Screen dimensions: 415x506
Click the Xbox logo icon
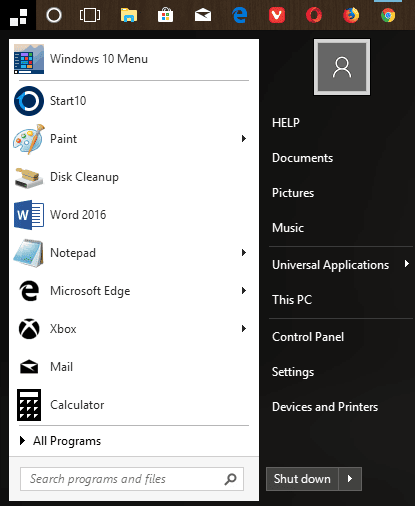(x=29, y=329)
